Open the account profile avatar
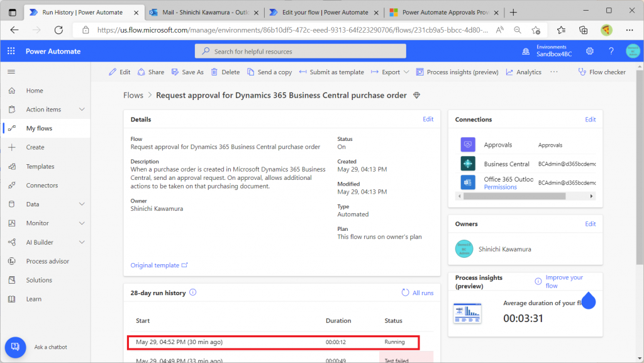The image size is (644, 363). tap(633, 51)
